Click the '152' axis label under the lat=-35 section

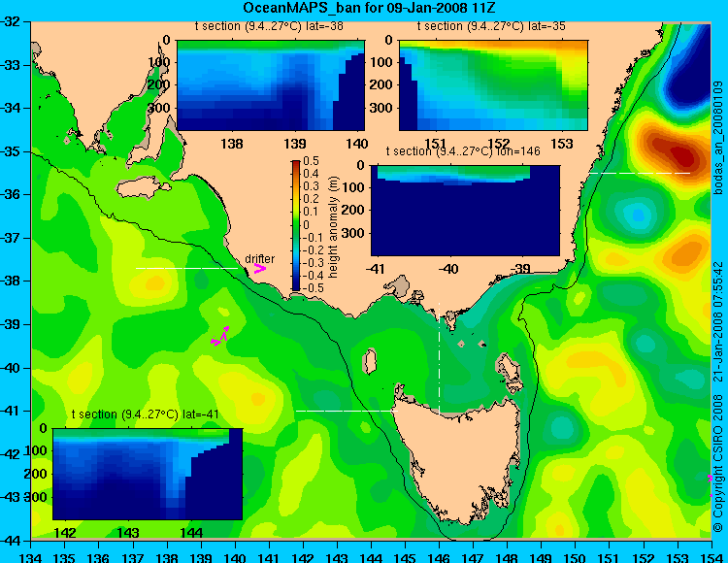click(499, 144)
